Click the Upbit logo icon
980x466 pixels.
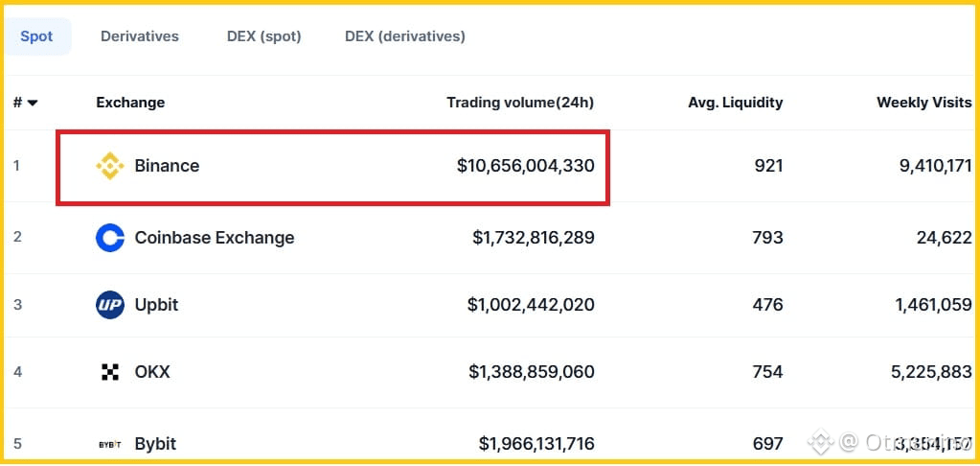click(x=110, y=305)
